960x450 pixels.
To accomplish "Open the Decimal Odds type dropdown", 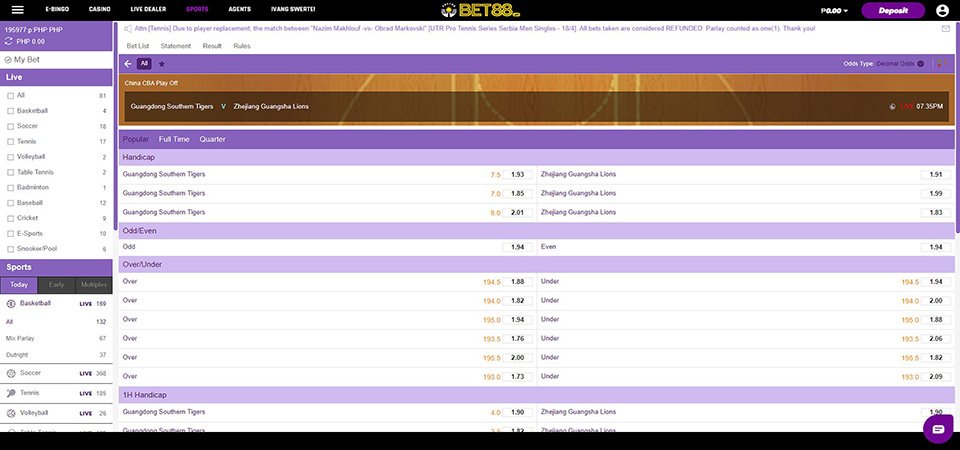I will click(x=900, y=64).
